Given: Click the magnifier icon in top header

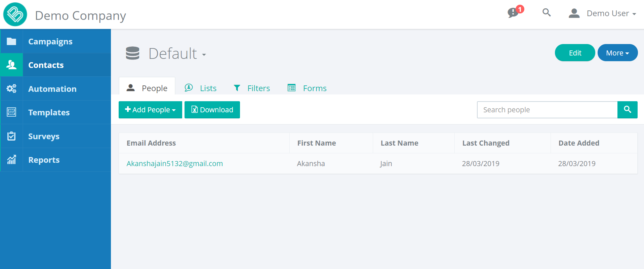Looking at the screenshot, I should [547, 13].
